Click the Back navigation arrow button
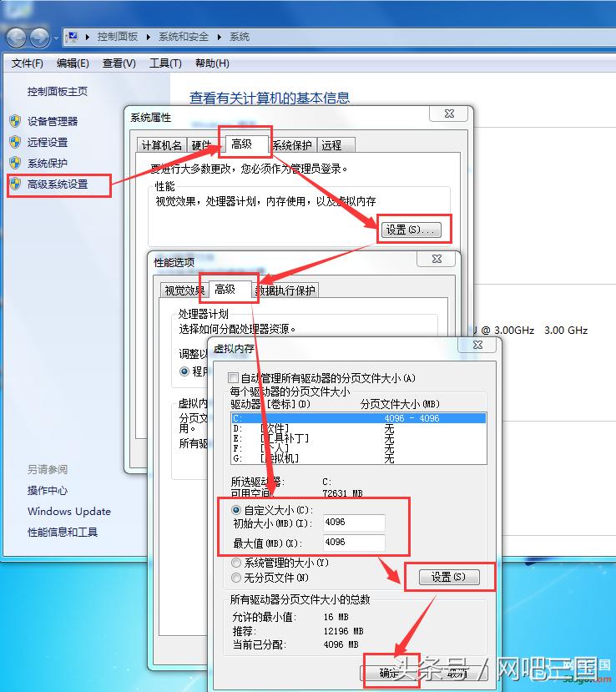The width and height of the screenshot is (616, 692). pos(17,38)
